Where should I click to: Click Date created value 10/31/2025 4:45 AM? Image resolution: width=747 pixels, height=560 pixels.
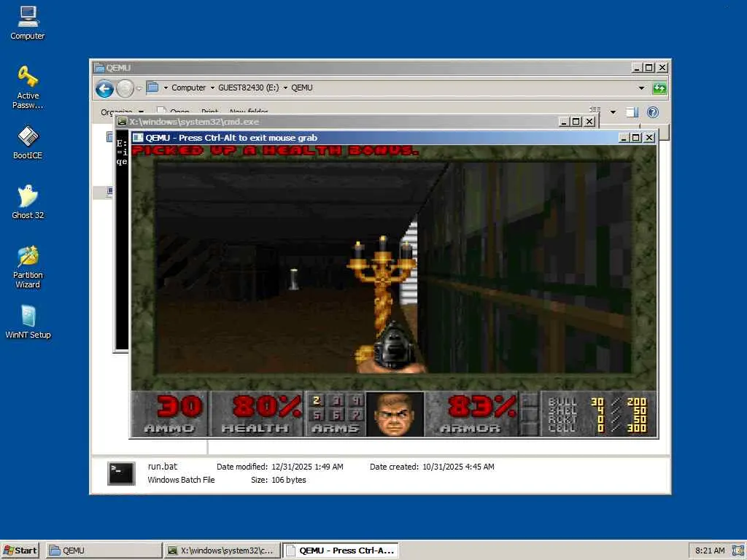click(x=458, y=467)
